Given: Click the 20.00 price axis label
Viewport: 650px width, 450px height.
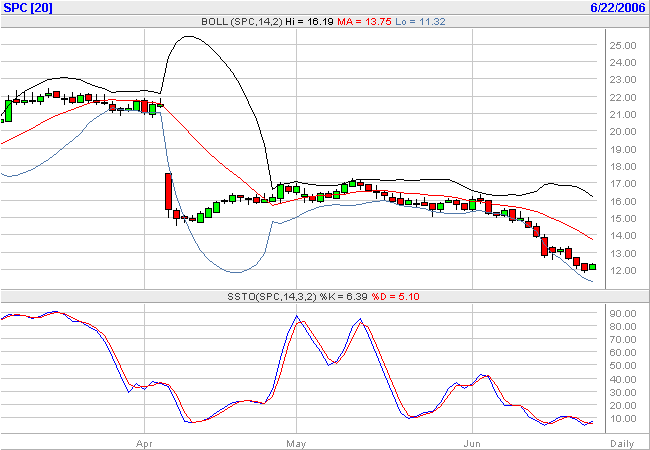Looking at the screenshot, I should click(623, 132).
